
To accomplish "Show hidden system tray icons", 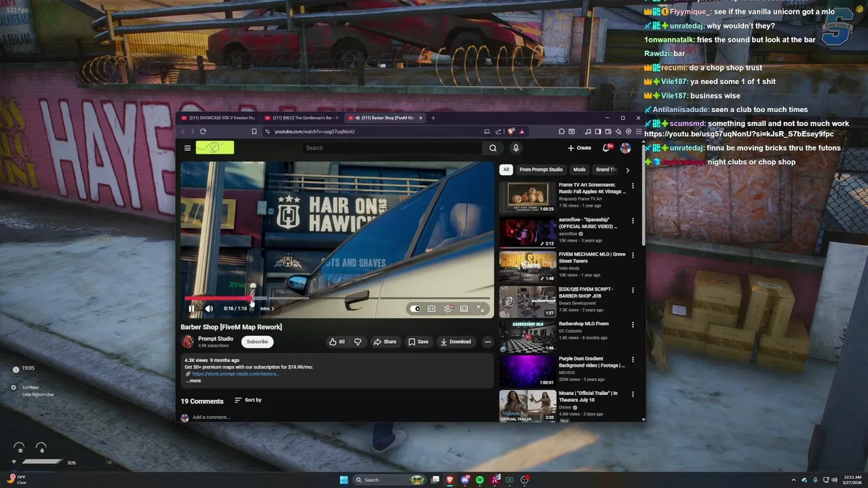I will (794, 480).
